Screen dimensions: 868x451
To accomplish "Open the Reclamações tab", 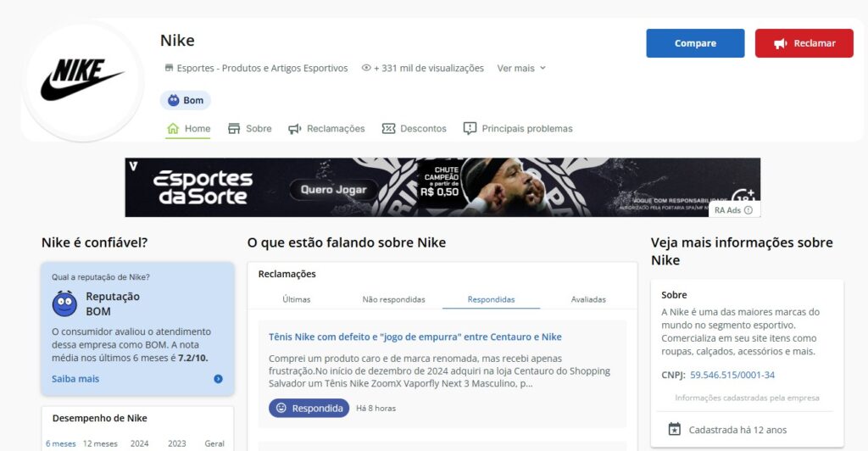I will (x=326, y=128).
